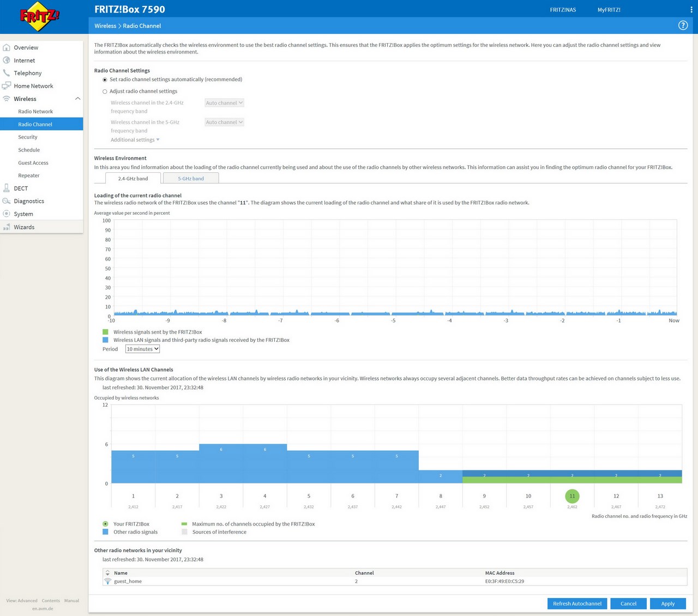Open the 5-GHz wireless channel dropdown
Viewport: 698px width, 616px height.
pyautogui.click(x=224, y=122)
